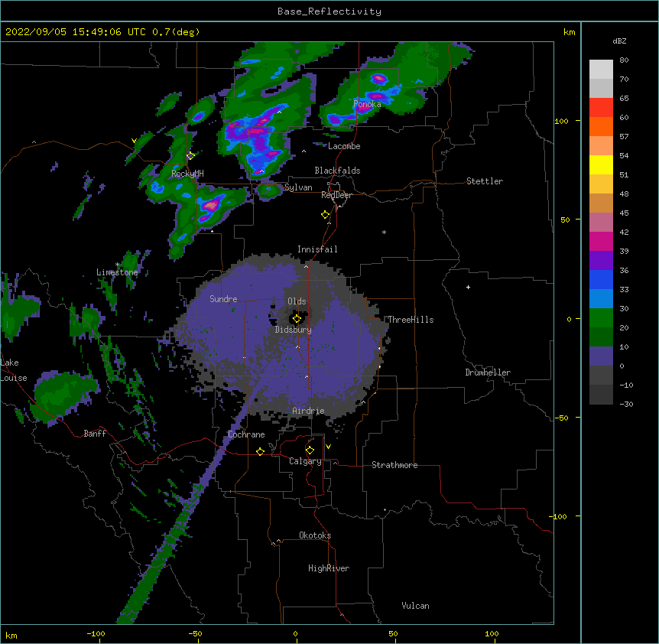
Task: Click the 100 tick on the vertical axis
Action: tap(561, 121)
